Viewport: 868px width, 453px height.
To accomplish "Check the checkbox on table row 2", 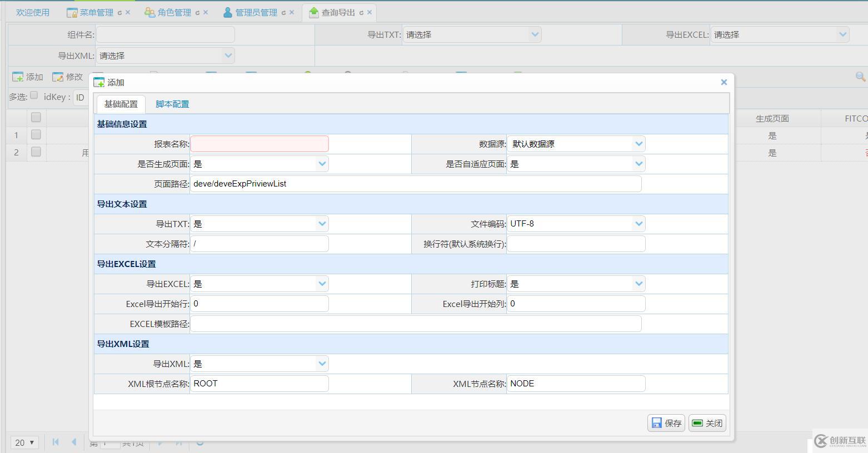I will [36, 152].
